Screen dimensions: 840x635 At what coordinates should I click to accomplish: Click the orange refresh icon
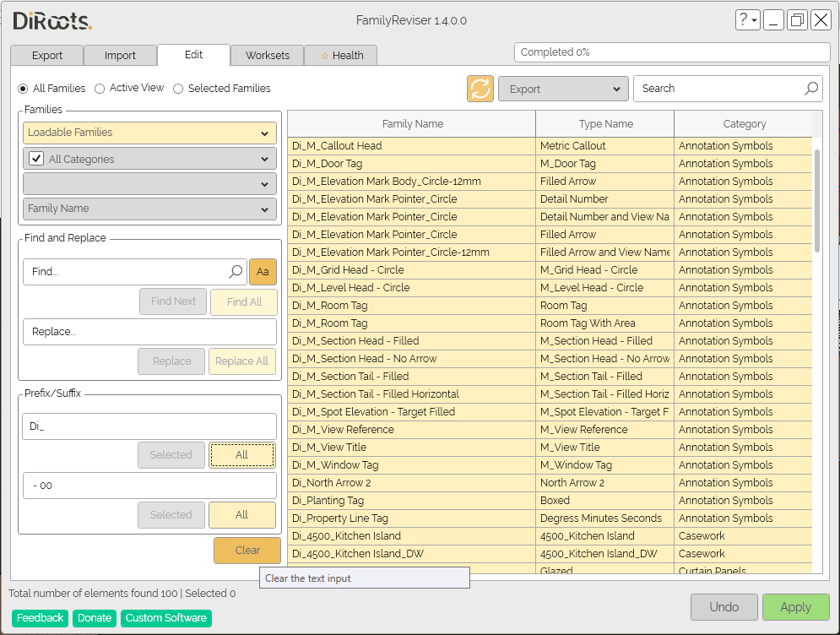click(480, 89)
